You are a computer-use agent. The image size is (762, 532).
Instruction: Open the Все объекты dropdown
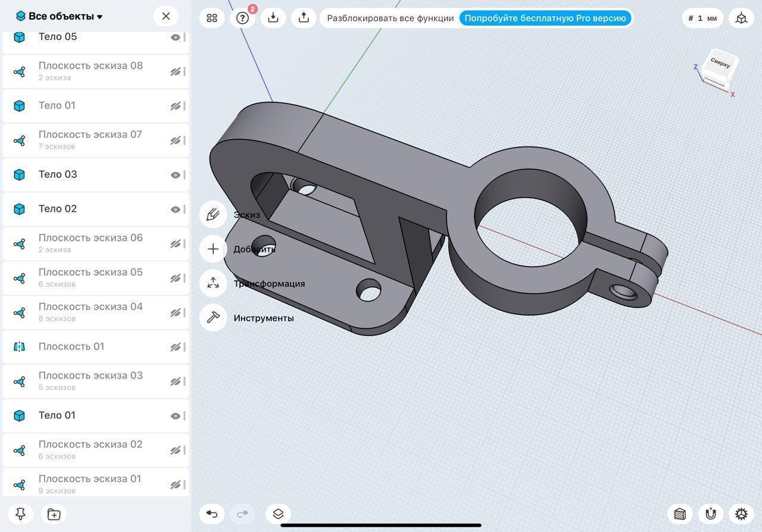coord(60,16)
